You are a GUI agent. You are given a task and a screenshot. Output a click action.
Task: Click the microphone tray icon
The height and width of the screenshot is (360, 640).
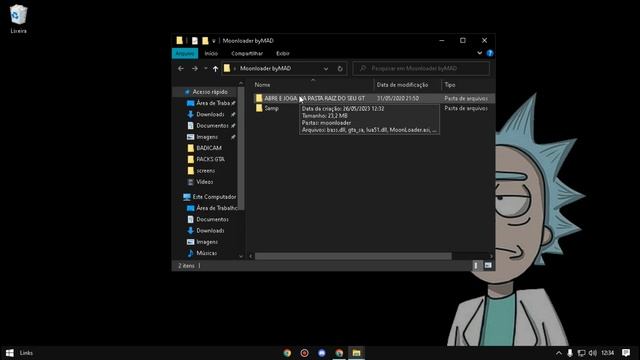(570, 353)
